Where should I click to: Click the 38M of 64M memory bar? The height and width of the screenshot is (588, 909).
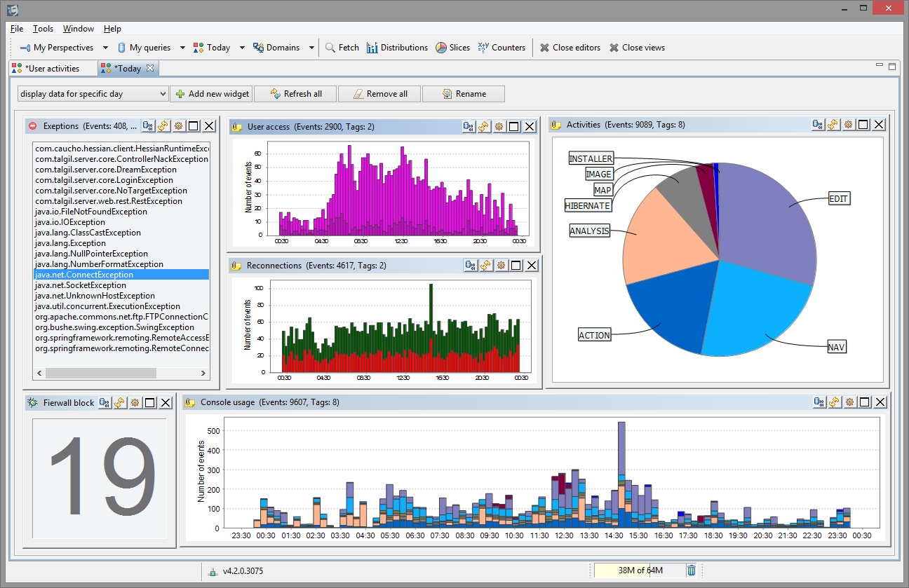(x=640, y=570)
